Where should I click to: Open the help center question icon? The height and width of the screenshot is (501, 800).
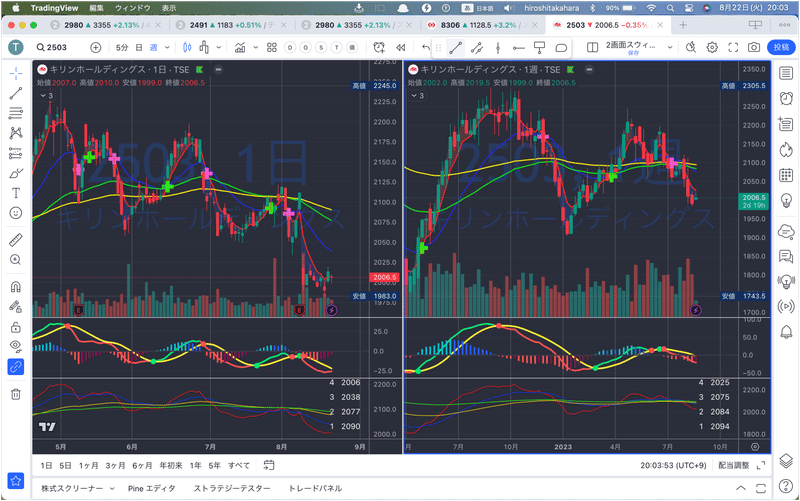(786, 486)
